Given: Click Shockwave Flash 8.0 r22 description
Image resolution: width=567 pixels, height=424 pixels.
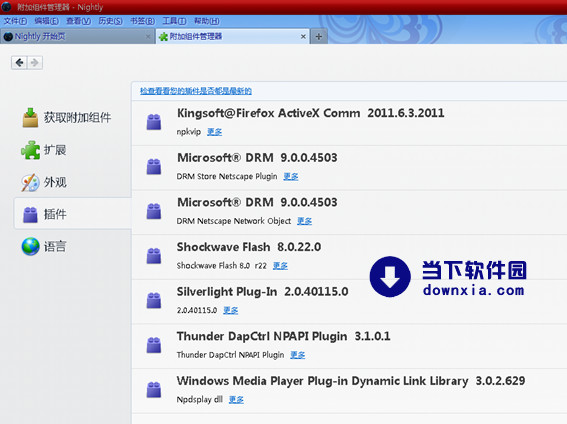Looking at the screenshot, I should coord(221,266).
